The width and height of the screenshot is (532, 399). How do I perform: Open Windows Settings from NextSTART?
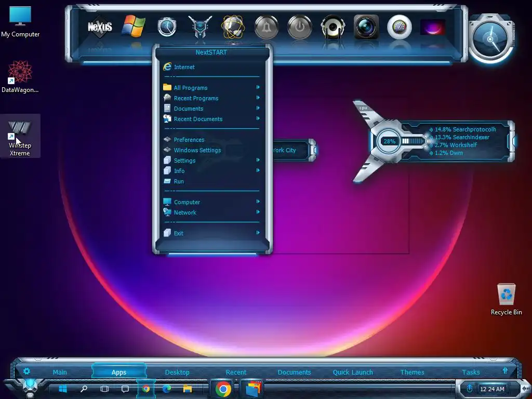[211, 150]
